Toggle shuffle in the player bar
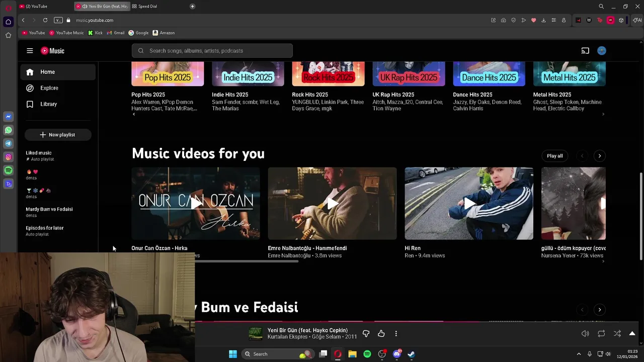Image resolution: width=644 pixels, height=362 pixels. click(617, 333)
